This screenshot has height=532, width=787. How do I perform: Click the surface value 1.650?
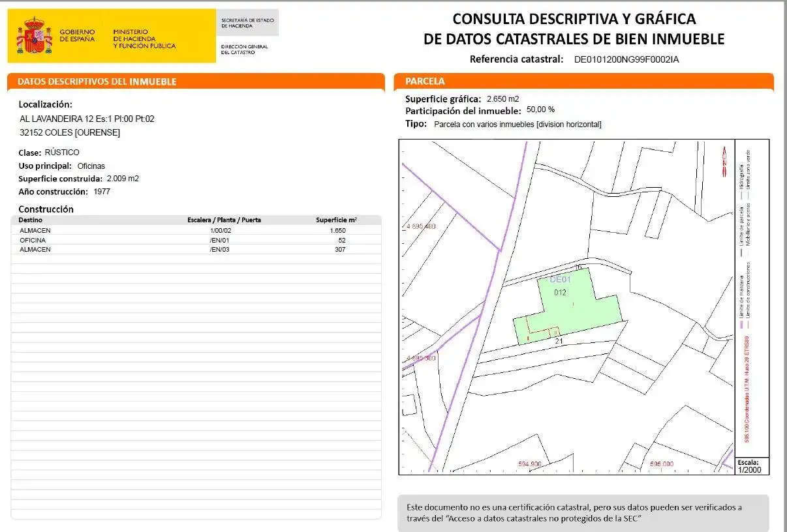coord(338,230)
